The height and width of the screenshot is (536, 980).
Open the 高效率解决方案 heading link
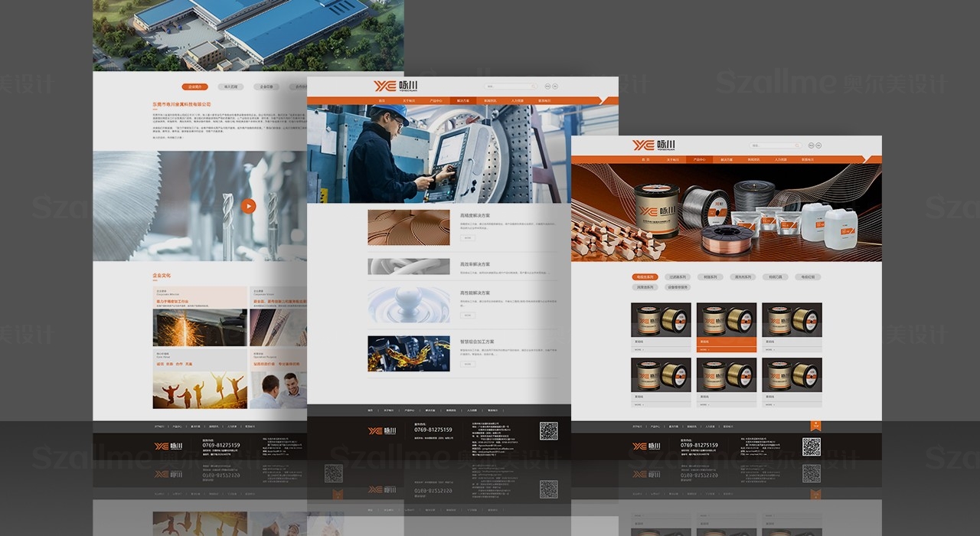(x=475, y=264)
